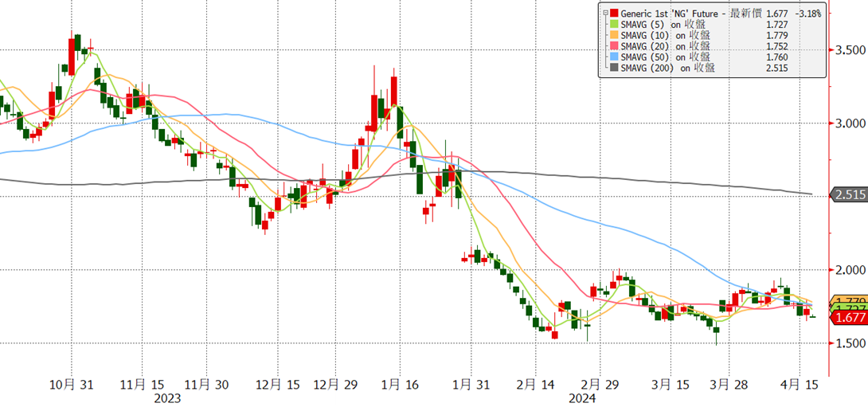
Task: Click the 12月 29 date label
Action: coord(335,383)
